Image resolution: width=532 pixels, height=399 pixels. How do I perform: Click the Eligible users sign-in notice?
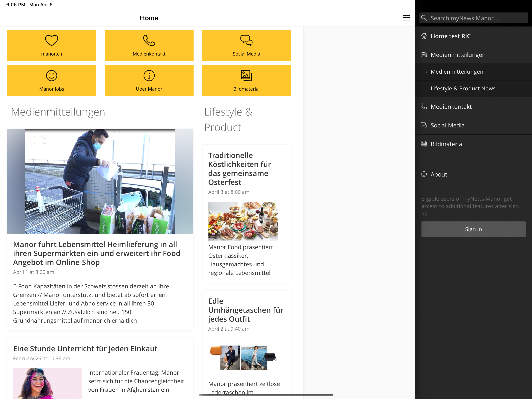coord(470,206)
